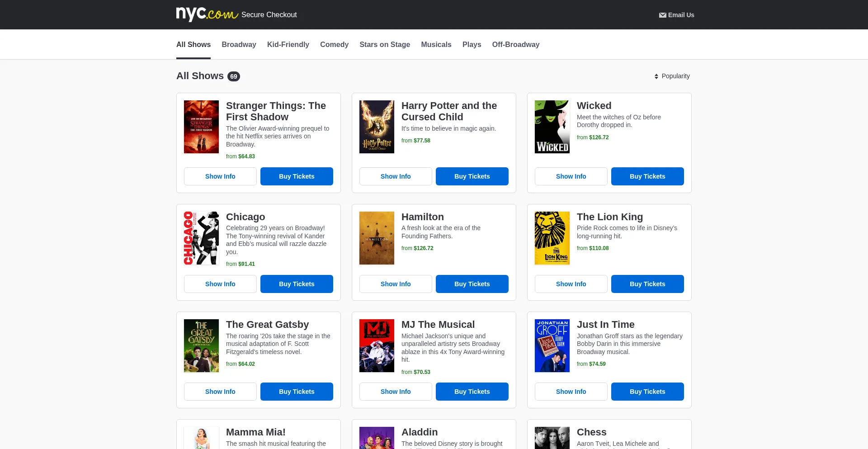
Task: Buy Tickets for Hamilton
Action: pos(472,284)
